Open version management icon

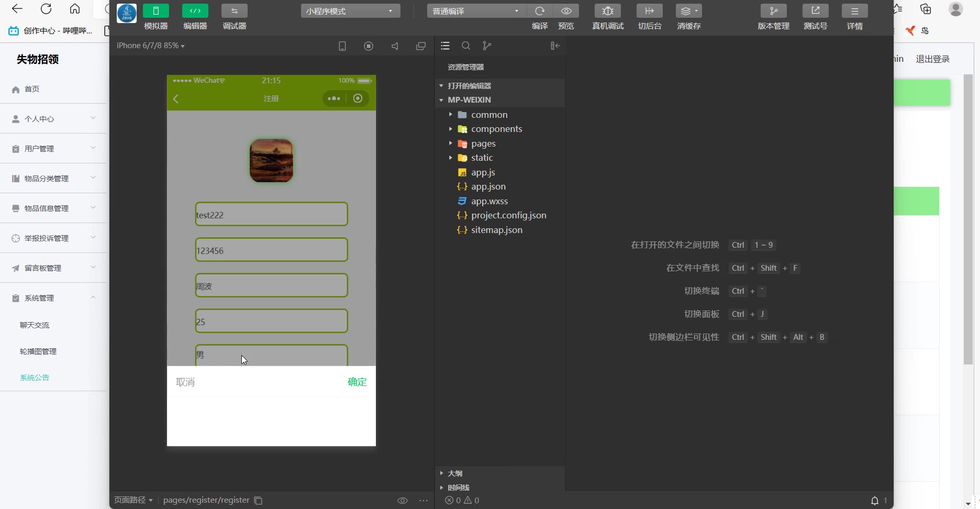[x=773, y=11]
